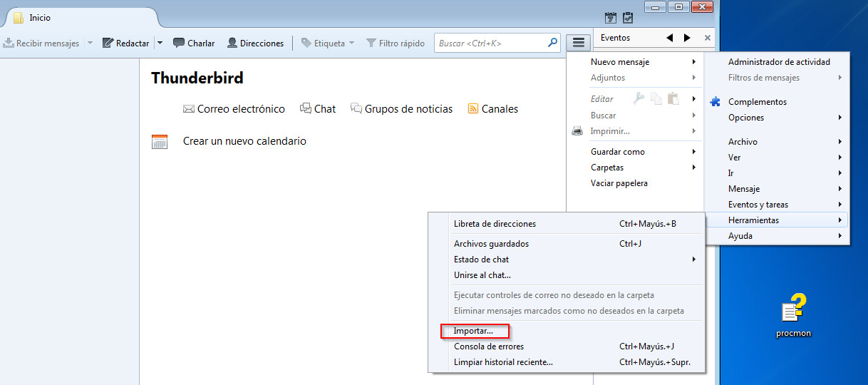Click the Eventos pane header label

tap(616, 38)
